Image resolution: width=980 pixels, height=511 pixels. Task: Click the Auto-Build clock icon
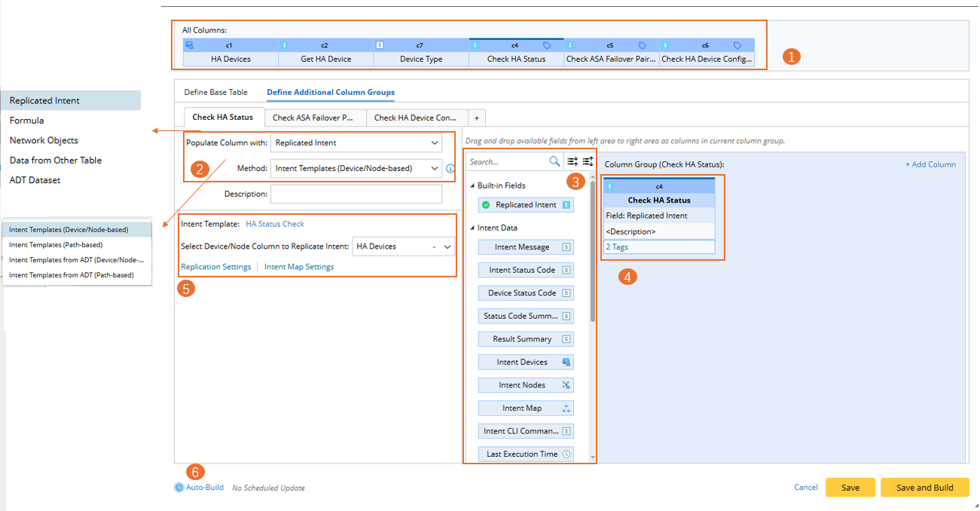(x=179, y=488)
